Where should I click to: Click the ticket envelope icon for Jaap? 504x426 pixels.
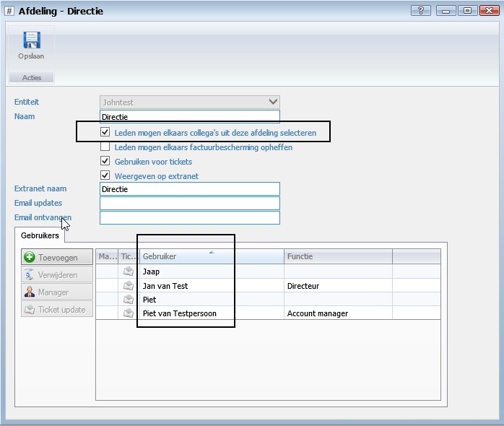[129, 272]
